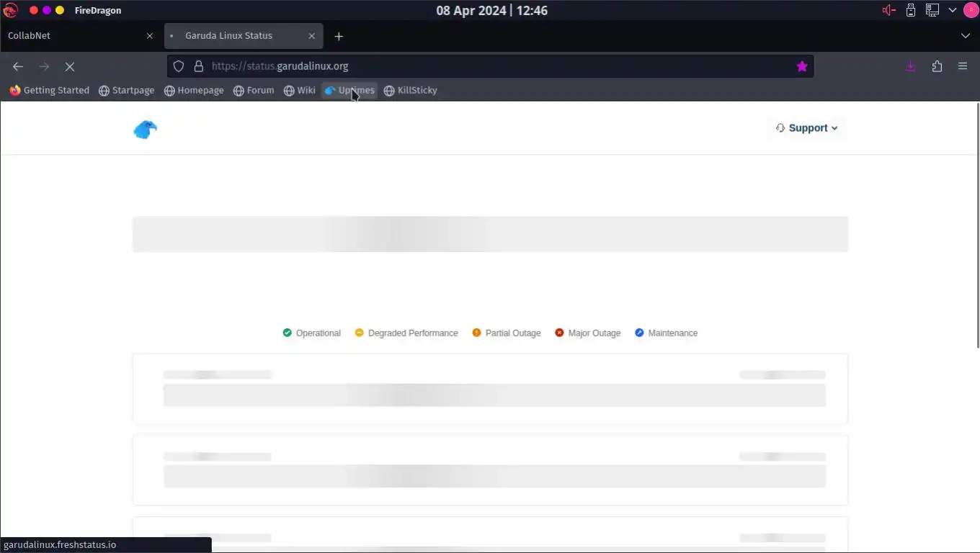Open the Getting Started bookmark
980x553 pixels.
click(49, 91)
